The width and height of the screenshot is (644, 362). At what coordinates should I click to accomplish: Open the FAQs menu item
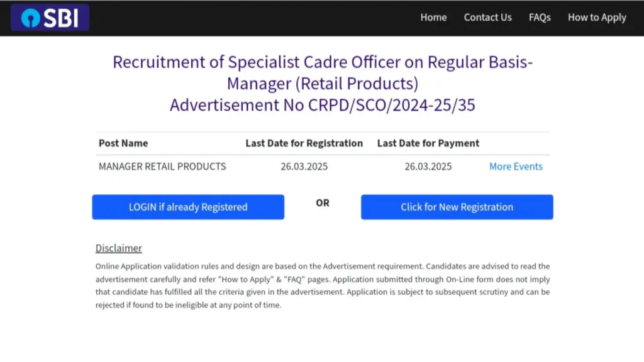click(539, 18)
